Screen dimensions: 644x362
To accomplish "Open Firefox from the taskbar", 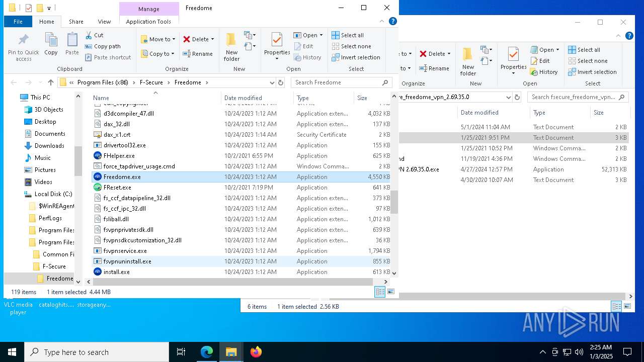I will (x=256, y=352).
